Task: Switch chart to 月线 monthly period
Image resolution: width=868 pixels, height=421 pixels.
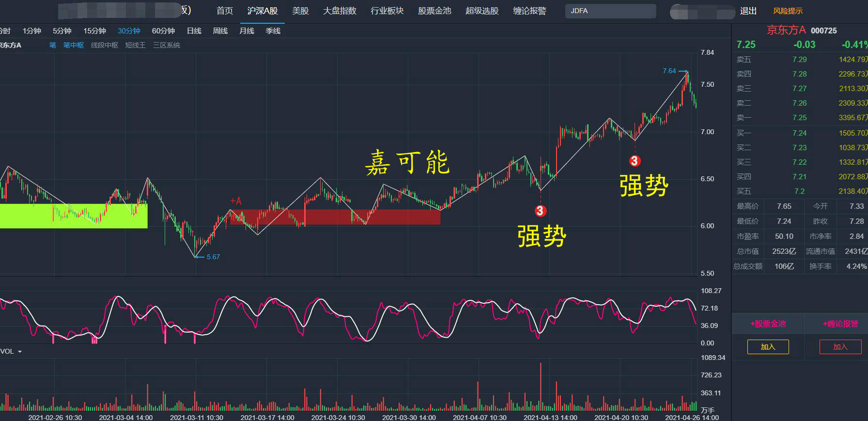Action: 247,31
